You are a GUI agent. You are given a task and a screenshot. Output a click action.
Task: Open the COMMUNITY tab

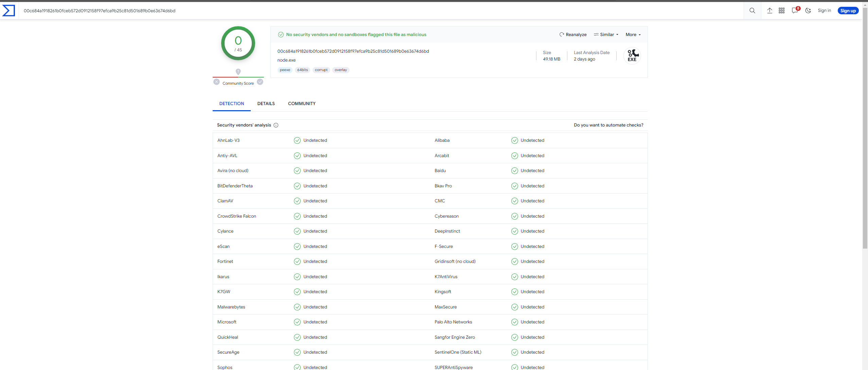coord(301,103)
